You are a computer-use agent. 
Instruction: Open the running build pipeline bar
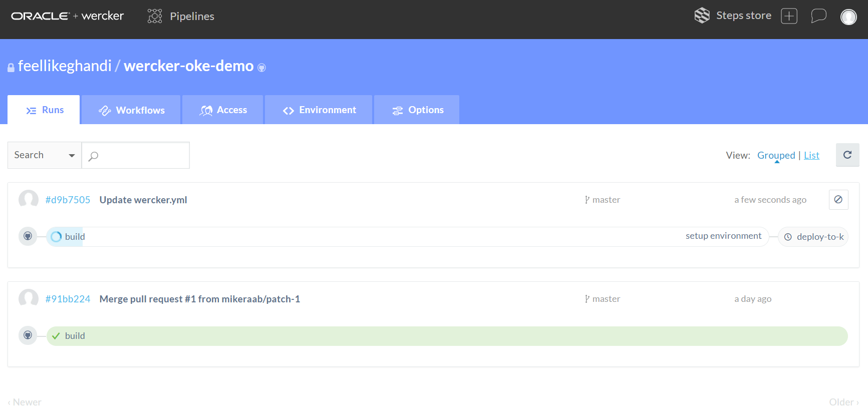pyautogui.click(x=408, y=237)
